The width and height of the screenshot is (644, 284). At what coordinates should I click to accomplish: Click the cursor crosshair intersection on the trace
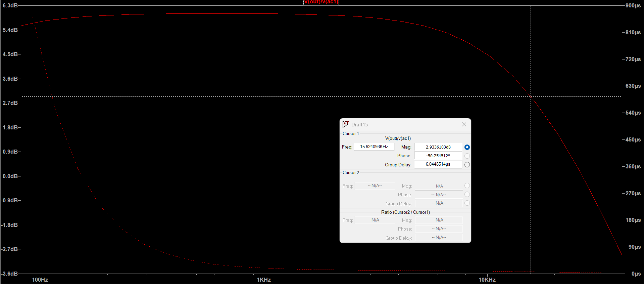pos(531,96)
